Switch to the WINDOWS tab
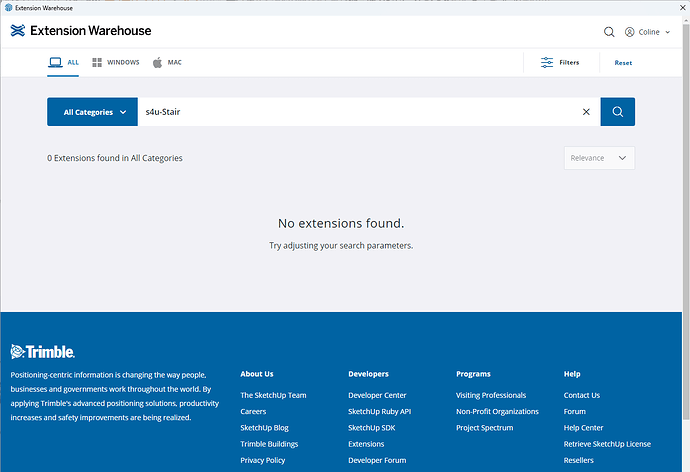The image size is (690, 472). click(116, 62)
